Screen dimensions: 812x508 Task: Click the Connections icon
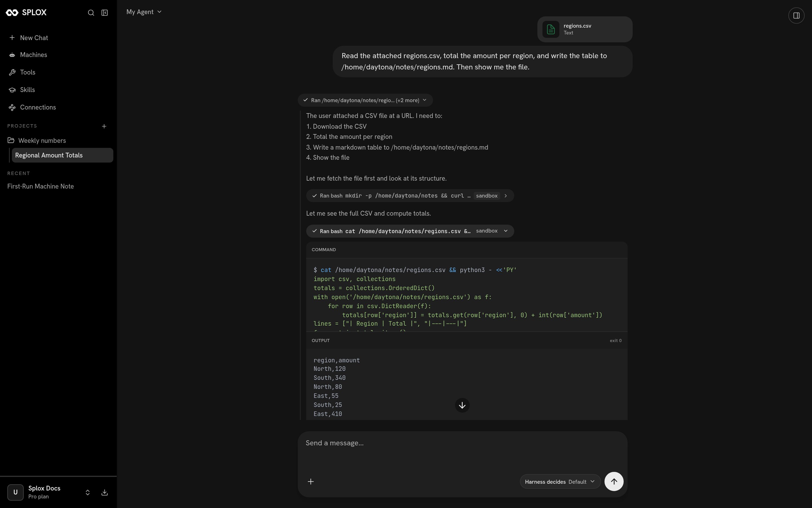[x=12, y=107]
